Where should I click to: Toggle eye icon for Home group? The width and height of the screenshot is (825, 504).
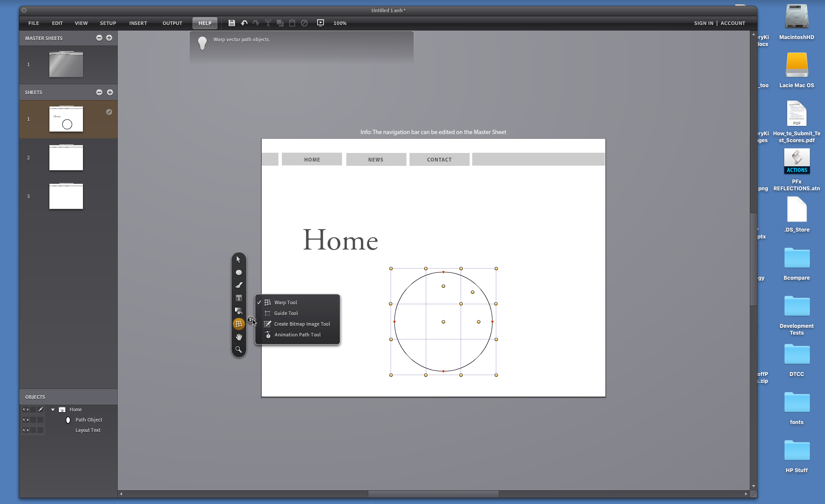click(x=26, y=409)
